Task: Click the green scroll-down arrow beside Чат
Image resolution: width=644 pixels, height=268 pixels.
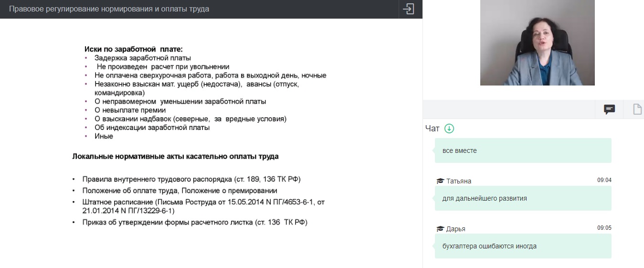Action: (449, 129)
